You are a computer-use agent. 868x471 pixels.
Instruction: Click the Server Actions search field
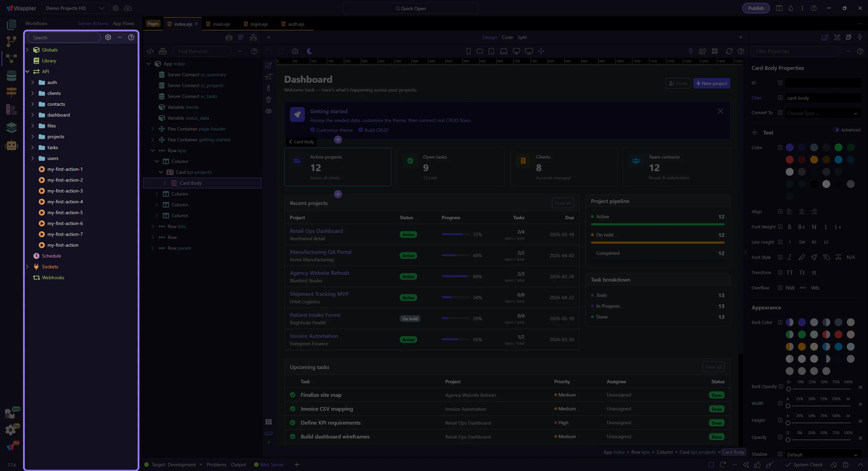pyautogui.click(x=64, y=38)
